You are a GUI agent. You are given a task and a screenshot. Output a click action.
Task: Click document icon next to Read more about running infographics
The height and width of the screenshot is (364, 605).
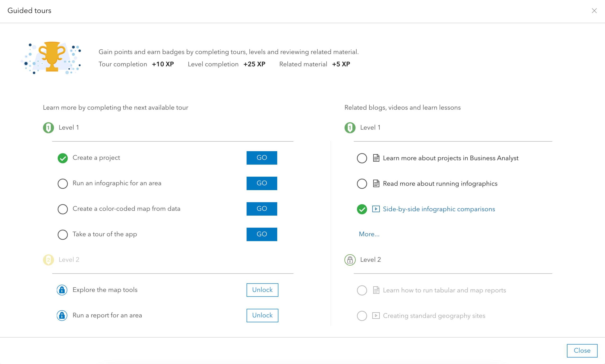click(376, 184)
